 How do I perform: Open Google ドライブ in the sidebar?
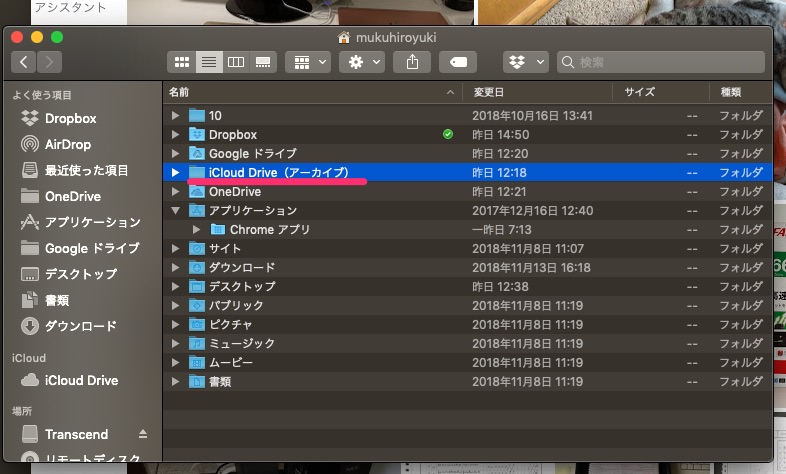tap(80, 248)
